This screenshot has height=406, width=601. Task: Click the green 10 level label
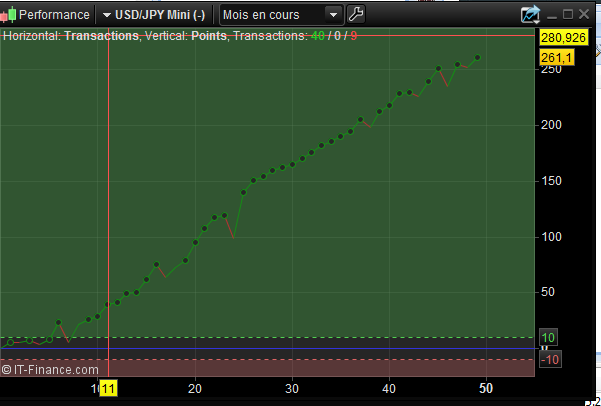548,337
